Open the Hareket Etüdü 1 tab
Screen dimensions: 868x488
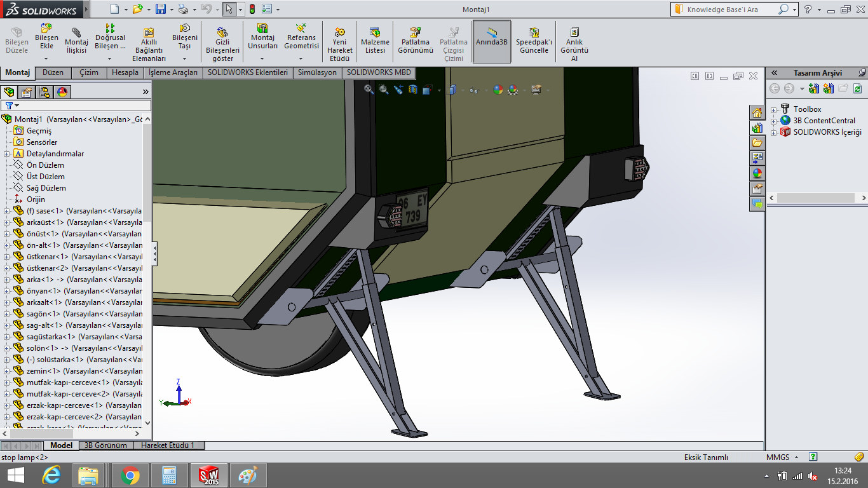[x=168, y=445]
